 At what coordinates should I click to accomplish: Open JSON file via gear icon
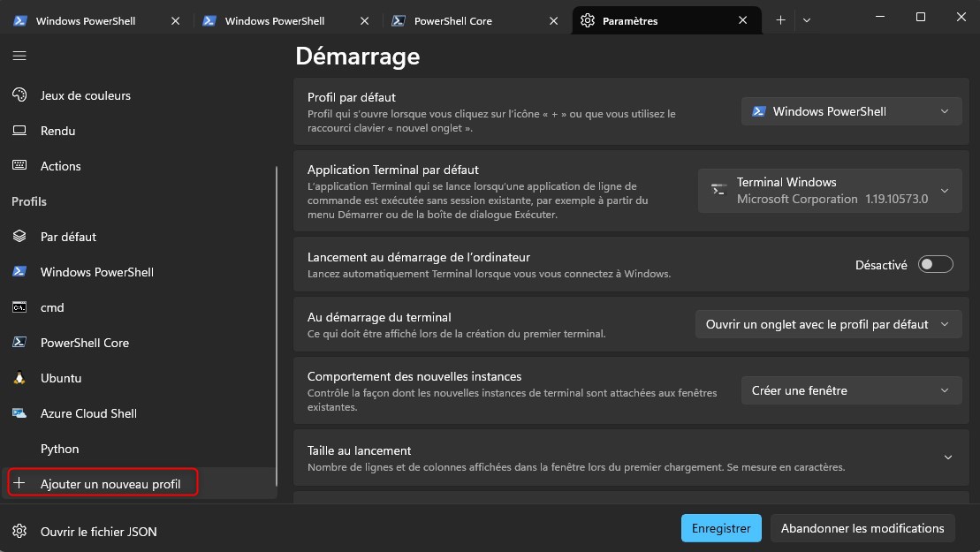(x=19, y=532)
